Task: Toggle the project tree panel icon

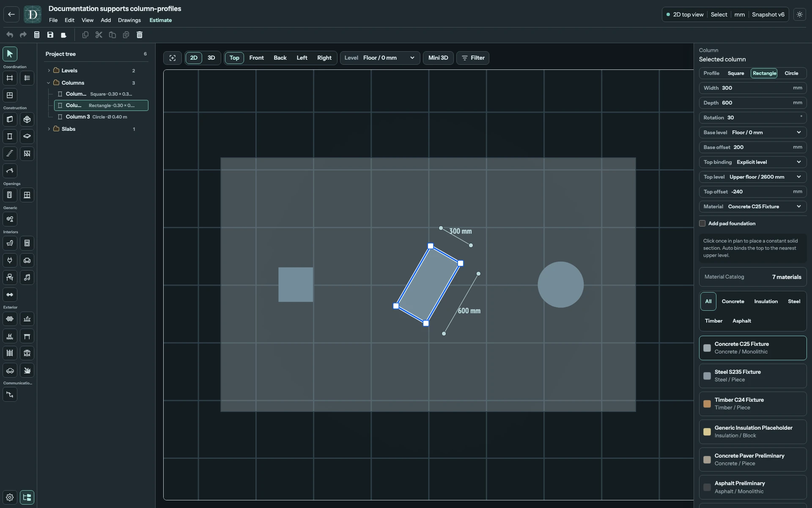Action: point(27,497)
